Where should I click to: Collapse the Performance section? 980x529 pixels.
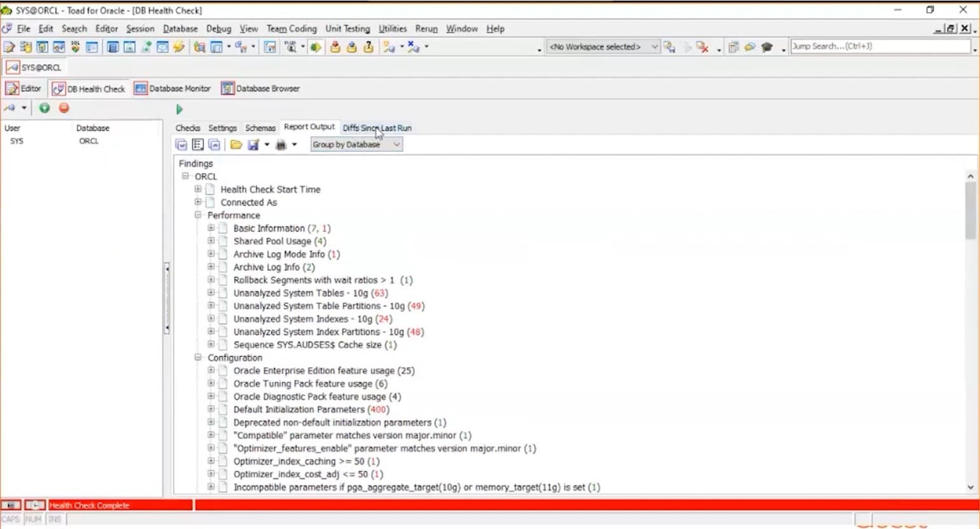[x=199, y=215]
